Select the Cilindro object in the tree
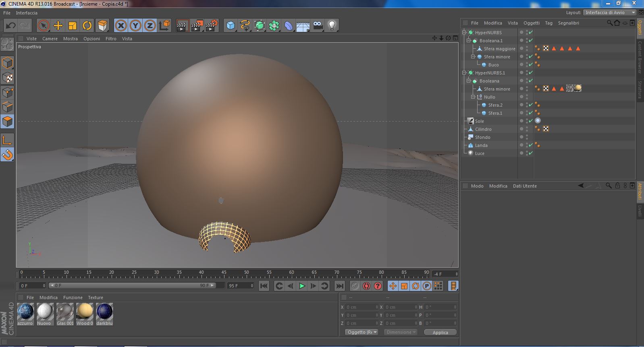 pyautogui.click(x=483, y=129)
